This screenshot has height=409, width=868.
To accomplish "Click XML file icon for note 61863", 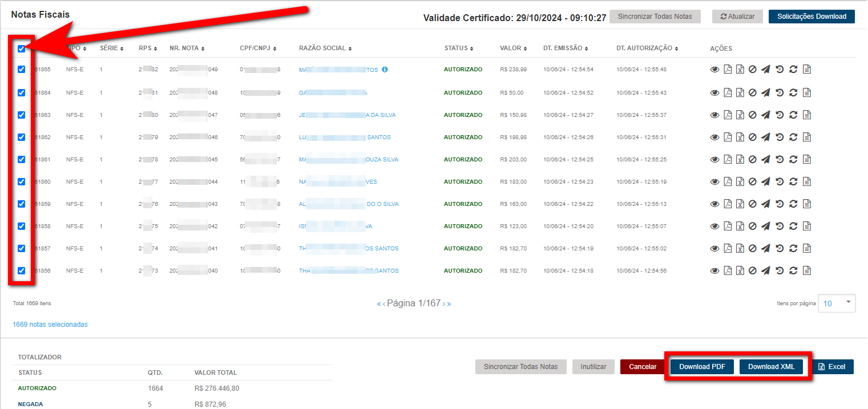I will [x=740, y=115].
